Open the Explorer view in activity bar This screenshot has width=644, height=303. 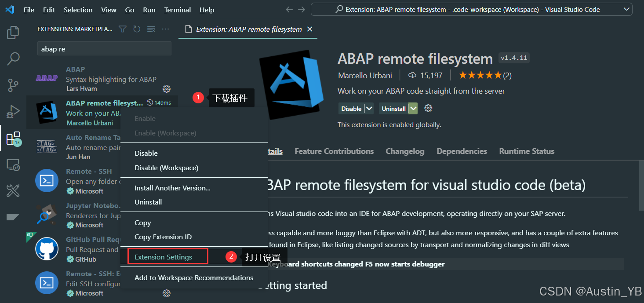(13, 33)
